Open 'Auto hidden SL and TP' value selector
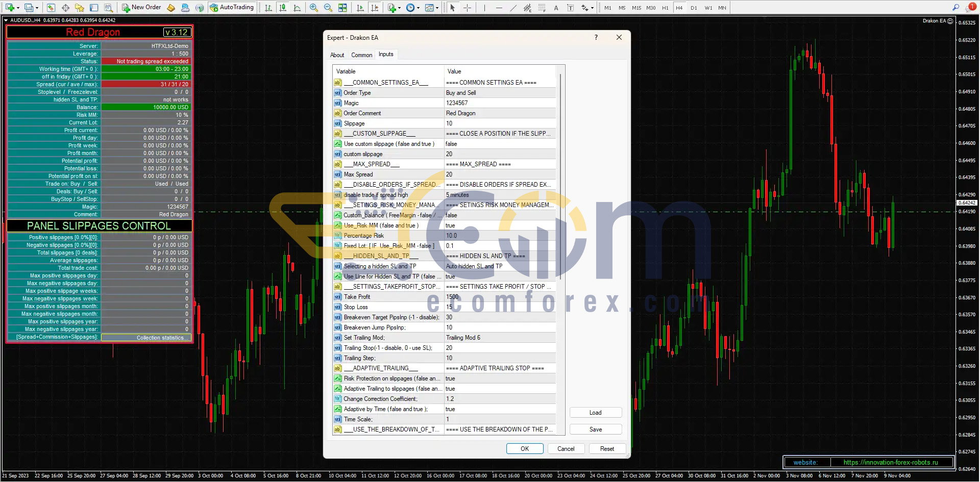 click(x=500, y=266)
